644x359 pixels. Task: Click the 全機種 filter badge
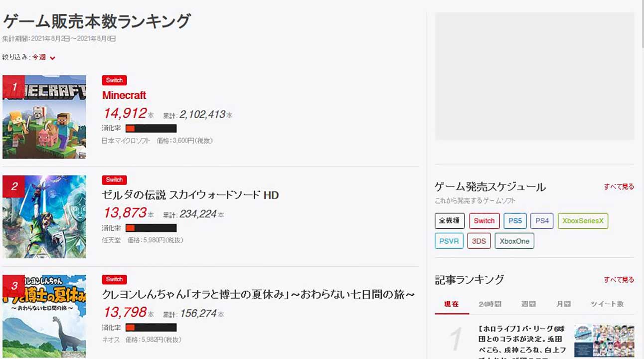(x=449, y=221)
